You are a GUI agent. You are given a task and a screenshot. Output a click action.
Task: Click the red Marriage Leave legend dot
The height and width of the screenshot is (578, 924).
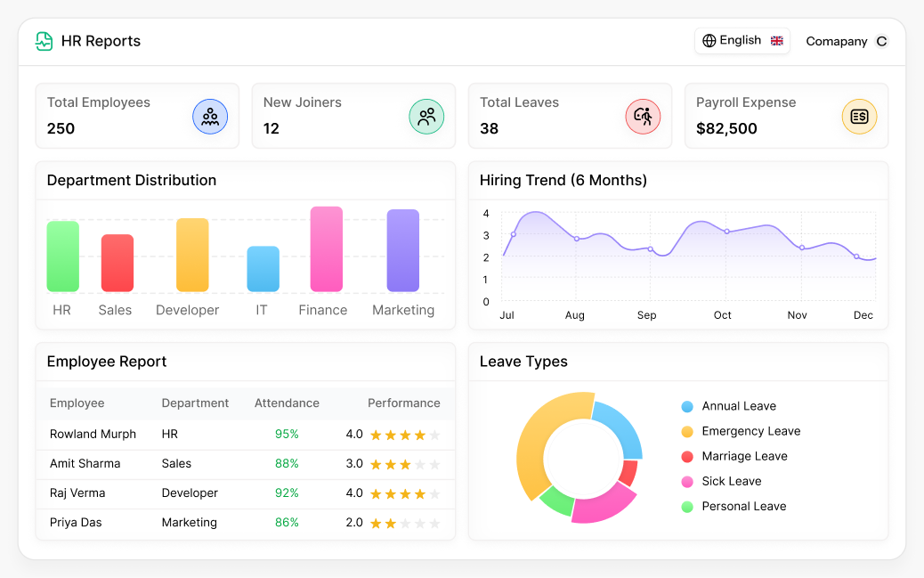point(687,457)
